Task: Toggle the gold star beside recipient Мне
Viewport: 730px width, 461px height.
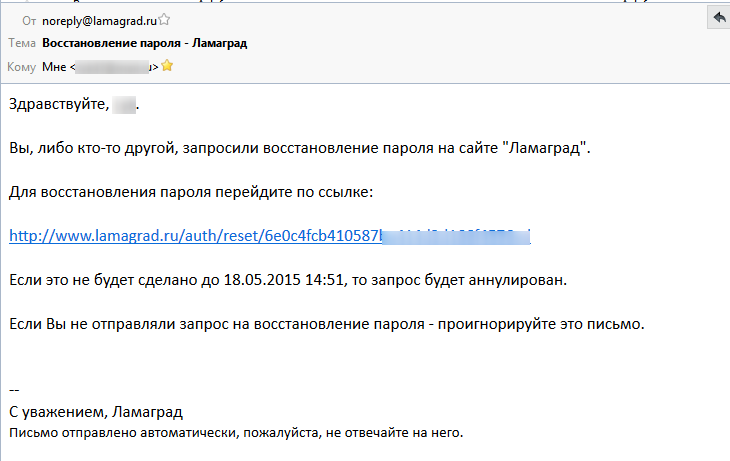Action: [167, 66]
